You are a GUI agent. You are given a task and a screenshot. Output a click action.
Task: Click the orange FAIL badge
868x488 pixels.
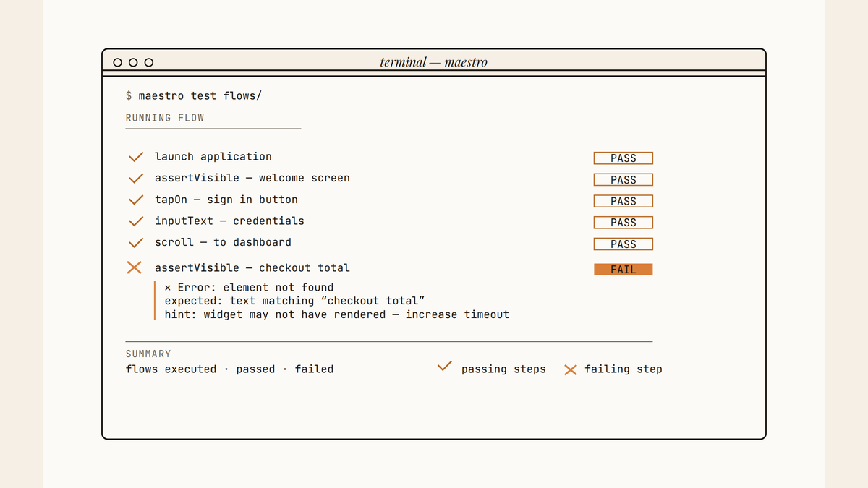click(x=624, y=269)
